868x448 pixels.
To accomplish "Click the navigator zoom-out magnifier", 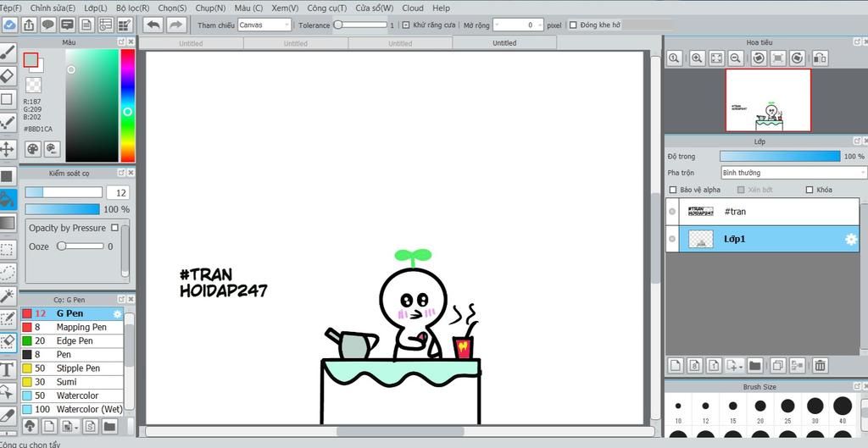I will pos(735,58).
